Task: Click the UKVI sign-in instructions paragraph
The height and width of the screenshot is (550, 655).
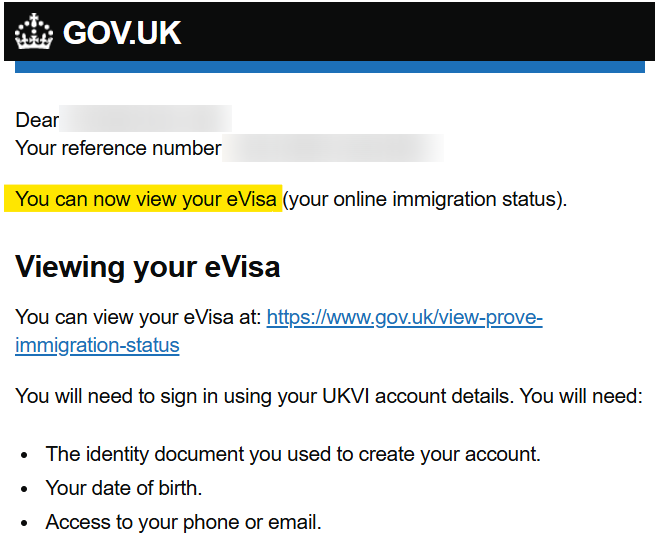Action: (328, 396)
